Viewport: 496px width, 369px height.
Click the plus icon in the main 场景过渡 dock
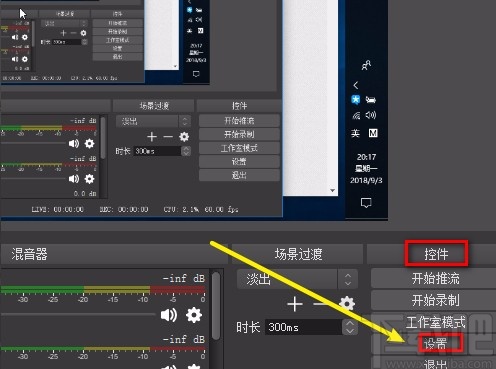pyautogui.click(x=295, y=304)
